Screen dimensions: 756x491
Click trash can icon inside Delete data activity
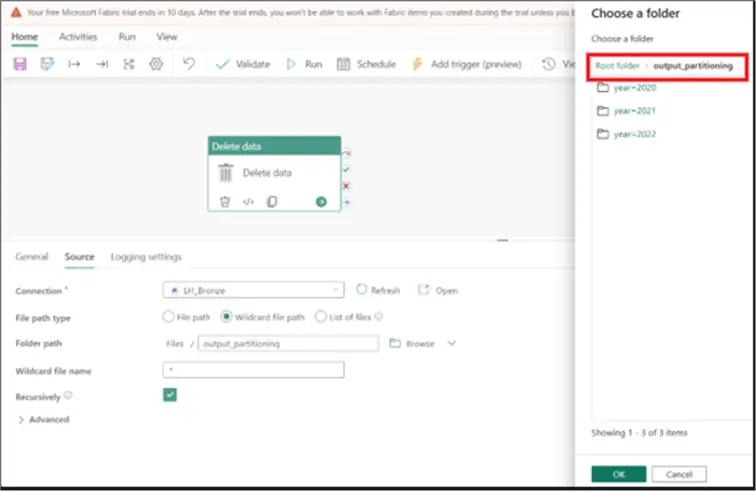click(226, 173)
